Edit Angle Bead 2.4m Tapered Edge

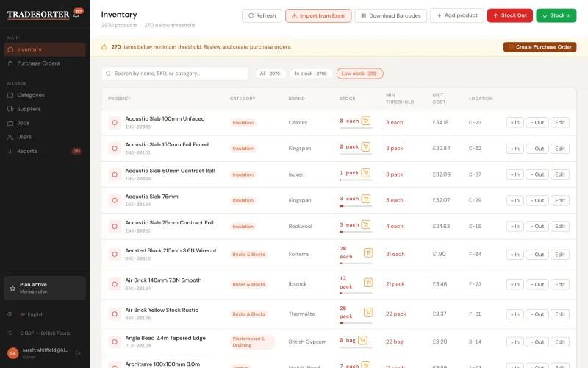point(560,342)
